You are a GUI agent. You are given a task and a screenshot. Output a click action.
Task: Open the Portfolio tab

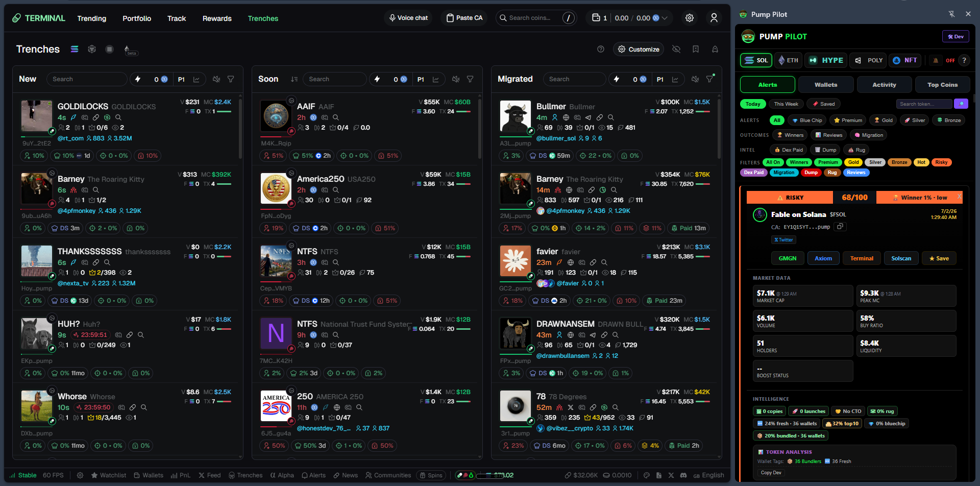(x=137, y=18)
